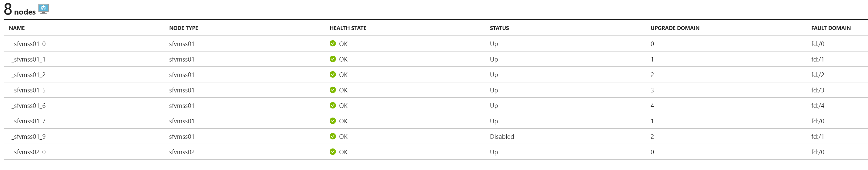Click green health icon for _sfvmss01_5
868x170 pixels.
[x=333, y=90]
